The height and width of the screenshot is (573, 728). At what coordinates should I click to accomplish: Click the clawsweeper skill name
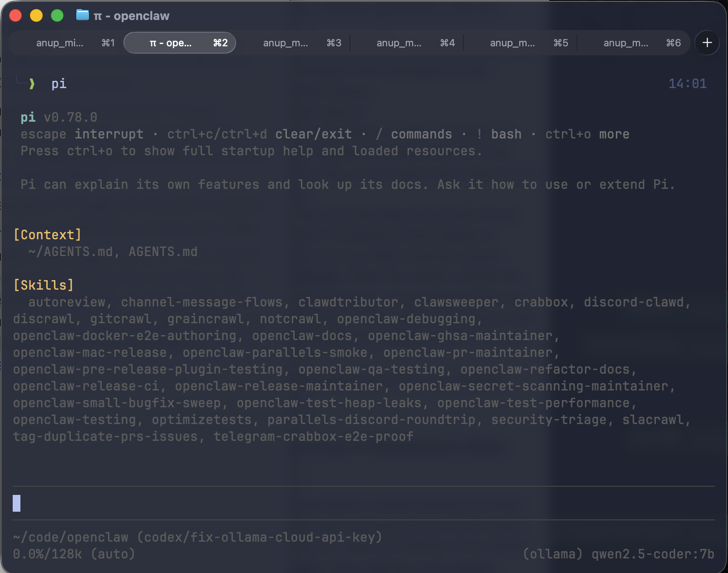(x=456, y=302)
